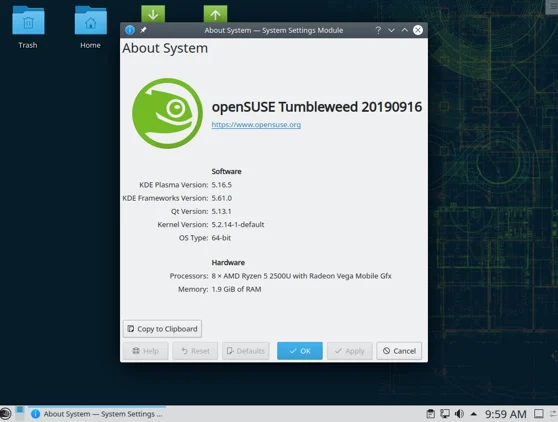
Task: Click the About System taskbar entry
Action: [97, 414]
